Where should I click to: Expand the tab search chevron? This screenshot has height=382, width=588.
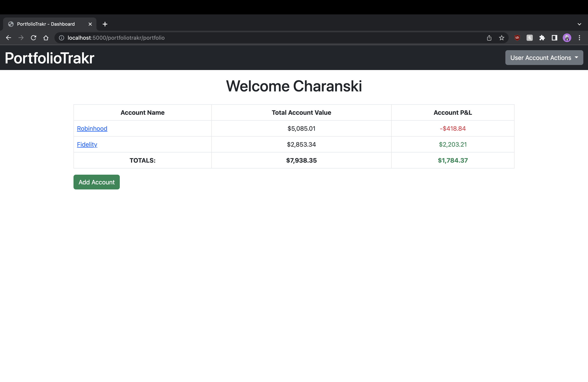pyautogui.click(x=579, y=24)
